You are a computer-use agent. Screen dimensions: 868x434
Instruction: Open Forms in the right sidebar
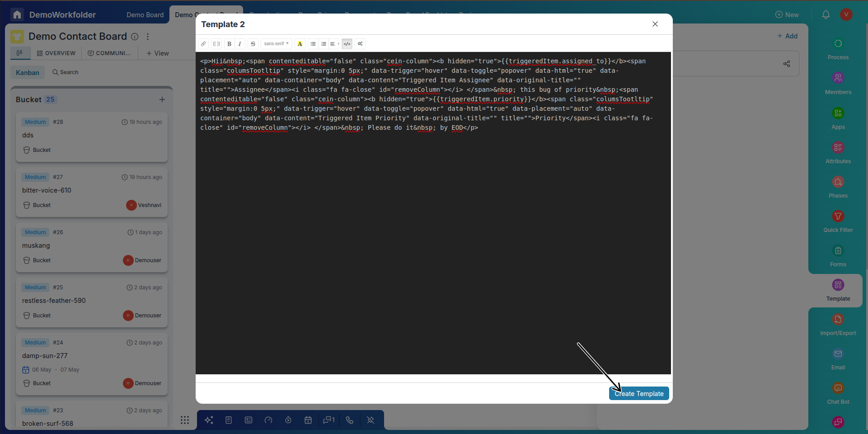coord(838,256)
